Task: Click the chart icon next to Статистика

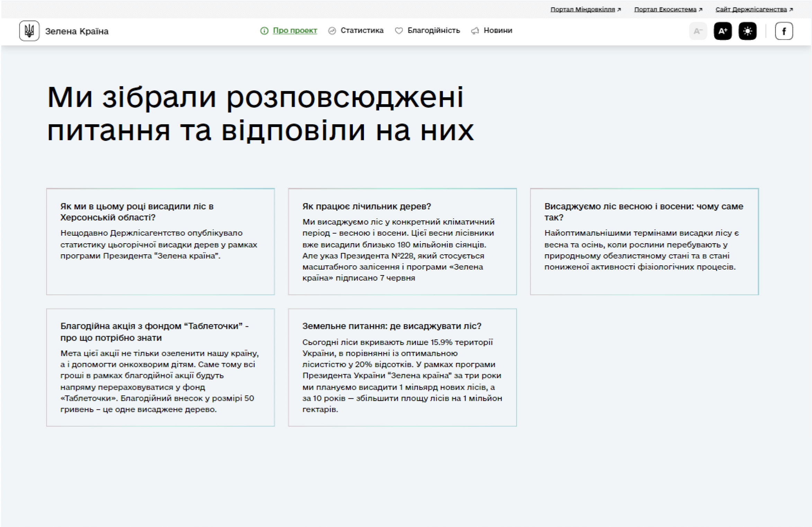Action: pyautogui.click(x=332, y=31)
